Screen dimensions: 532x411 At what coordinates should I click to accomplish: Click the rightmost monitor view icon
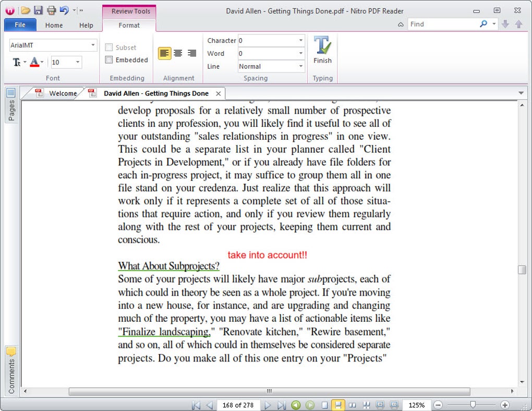pyautogui.click(x=394, y=405)
